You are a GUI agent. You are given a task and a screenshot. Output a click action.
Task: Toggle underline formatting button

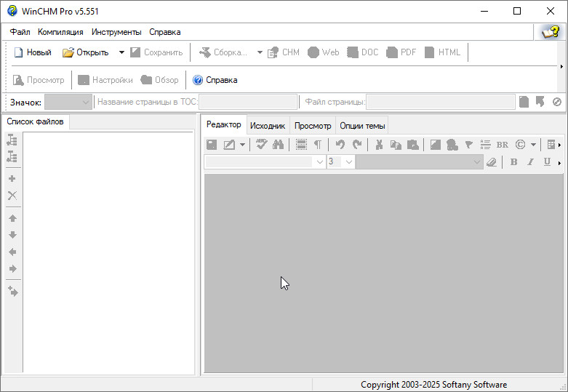(547, 162)
